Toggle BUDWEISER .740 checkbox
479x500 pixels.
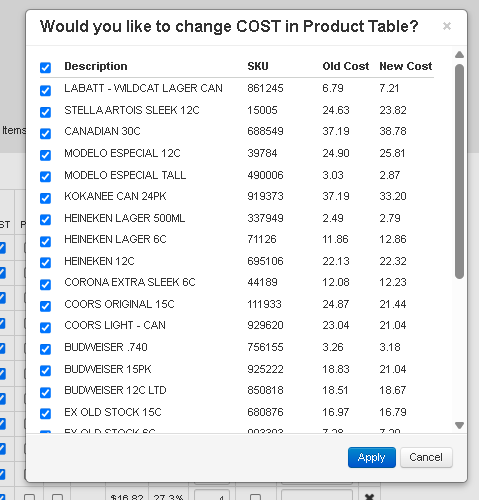pos(45,349)
